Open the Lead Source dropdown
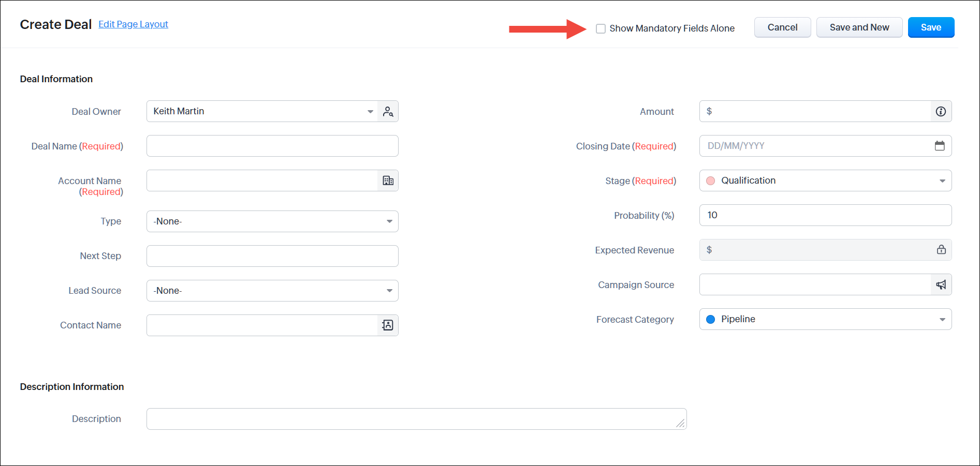The width and height of the screenshot is (980, 466). point(389,290)
